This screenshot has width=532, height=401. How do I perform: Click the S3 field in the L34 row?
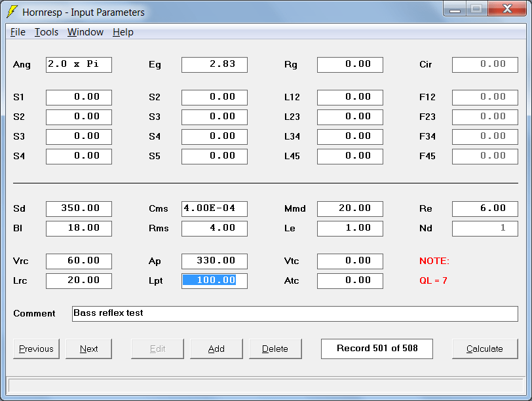(x=79, y=137)
